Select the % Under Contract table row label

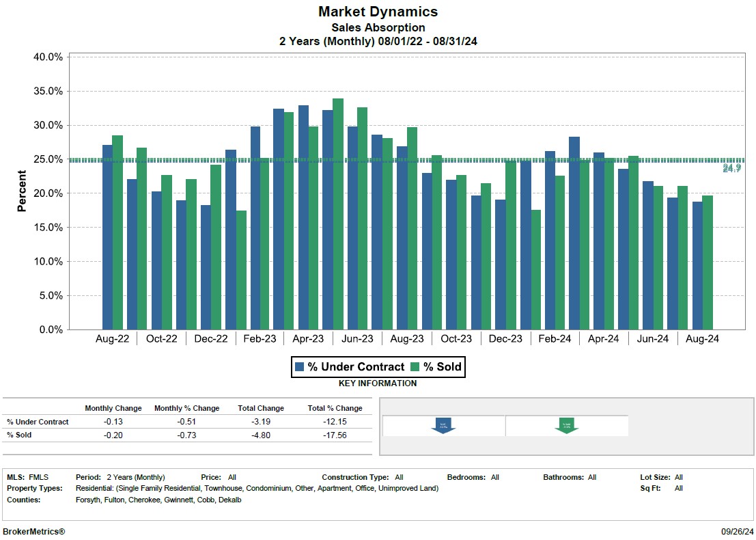[x=38, y=422]
